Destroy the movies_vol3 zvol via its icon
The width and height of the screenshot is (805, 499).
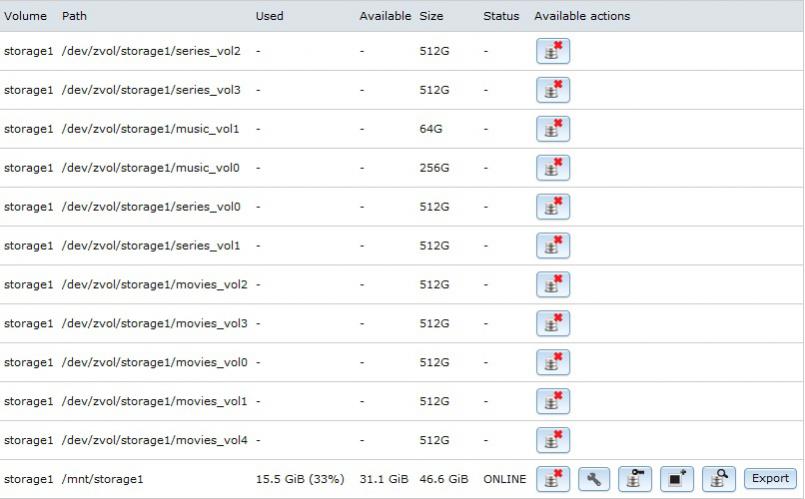point(553,323)
